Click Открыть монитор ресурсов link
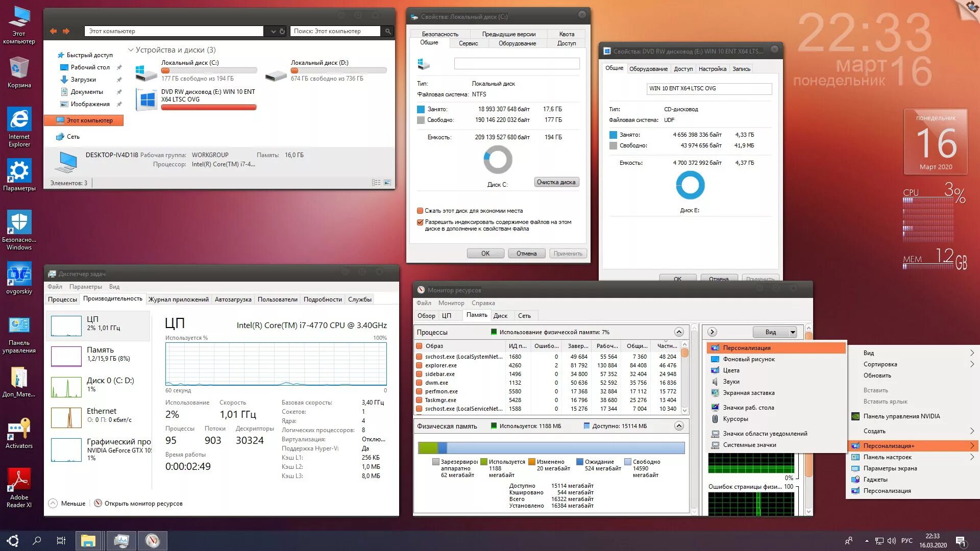 143,504
